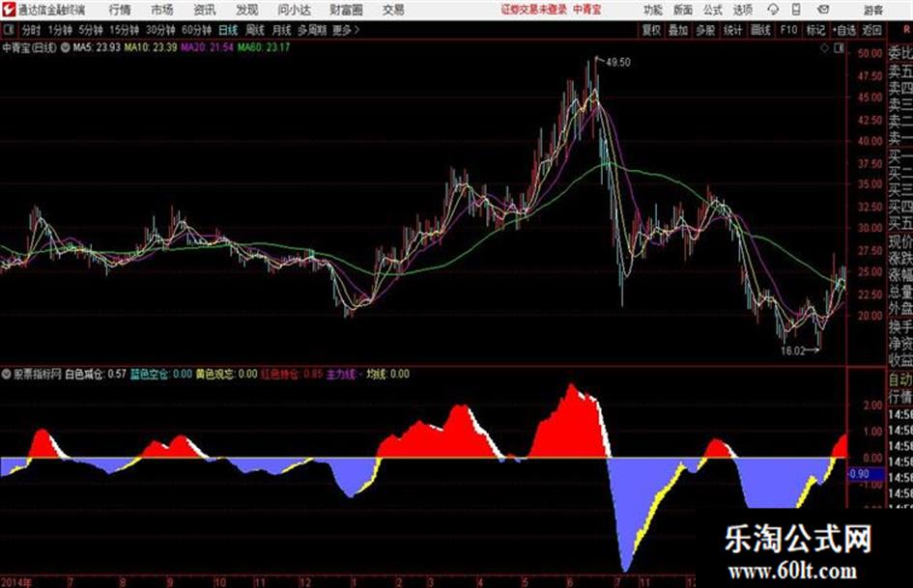Viewport: 913px width, 588px height.
Task: Open the 市场 menu
Action: [162, 10]
